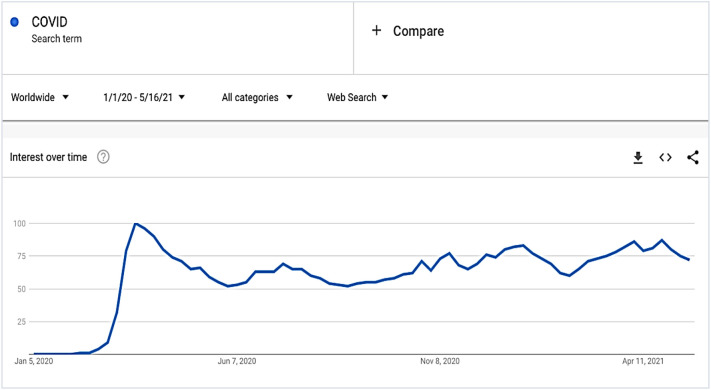Click the chart peak at 100
The height and width of the screenshot is (390, 711).
(x=135, y=224)
